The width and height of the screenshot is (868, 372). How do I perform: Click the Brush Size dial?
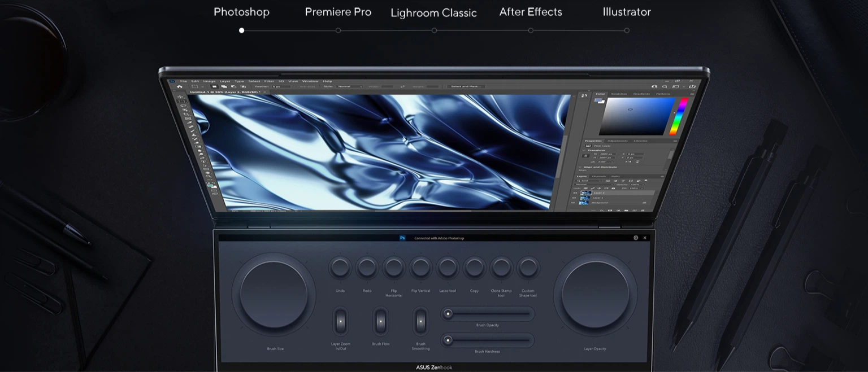click(x=274, y=295)
